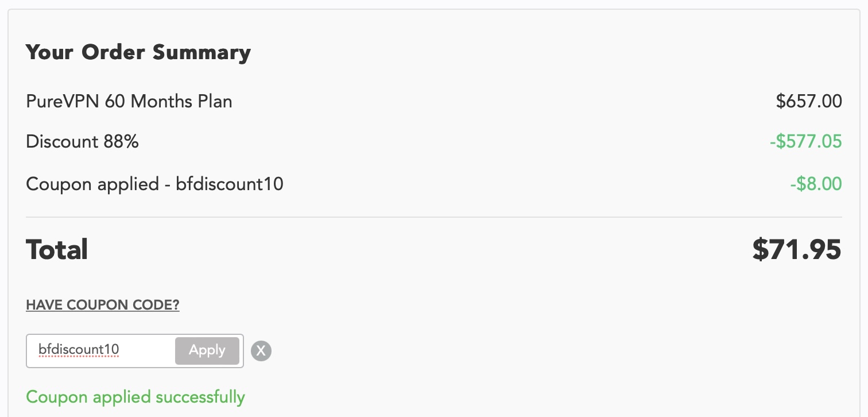Click the word Discount in the summary
This screenshot has width=868, height=417.
(63, 141)
